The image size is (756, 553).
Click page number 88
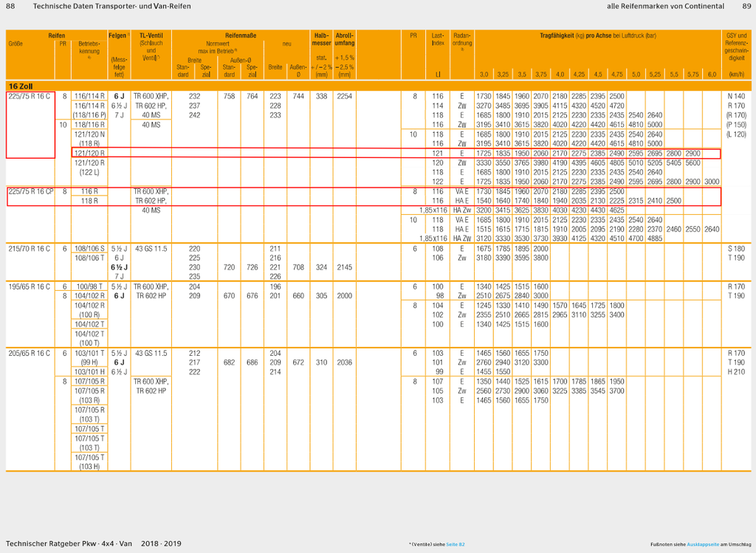(10, 6)
